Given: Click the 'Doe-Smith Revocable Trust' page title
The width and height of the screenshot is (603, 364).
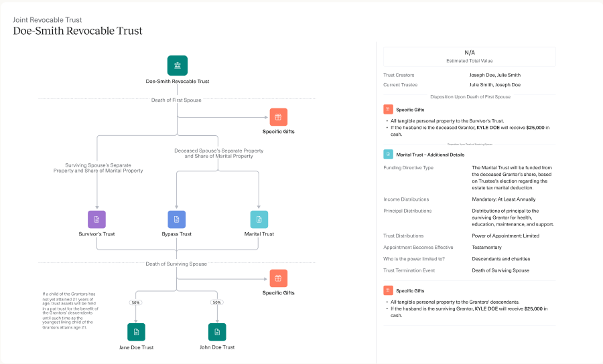Looking at the screenshot, I should coord(78,31).
